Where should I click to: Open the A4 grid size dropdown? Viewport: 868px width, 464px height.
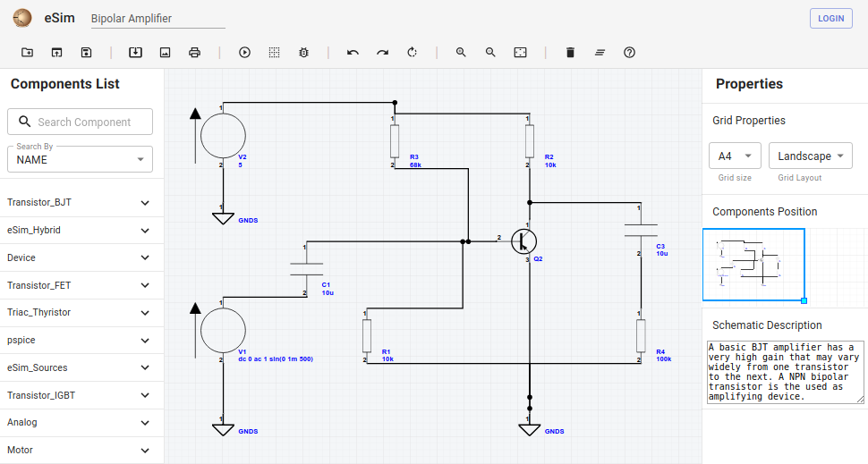[735, 156]
